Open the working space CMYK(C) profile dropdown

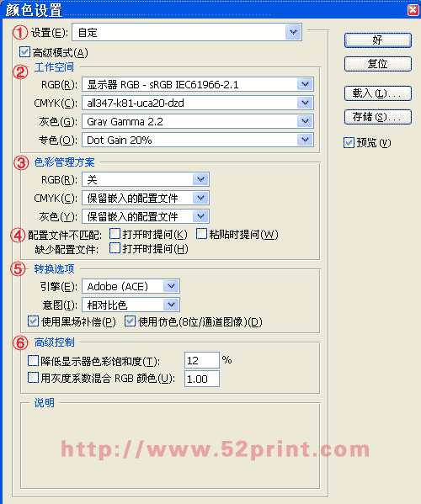198,103
